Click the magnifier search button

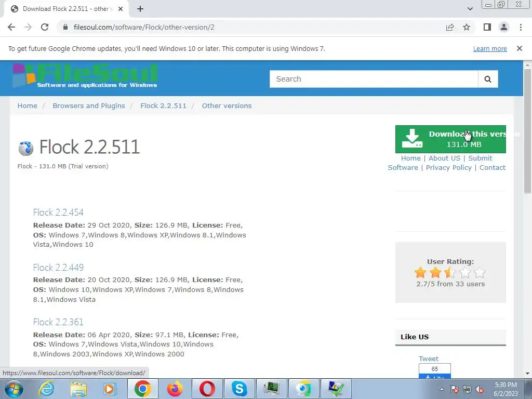488,79
